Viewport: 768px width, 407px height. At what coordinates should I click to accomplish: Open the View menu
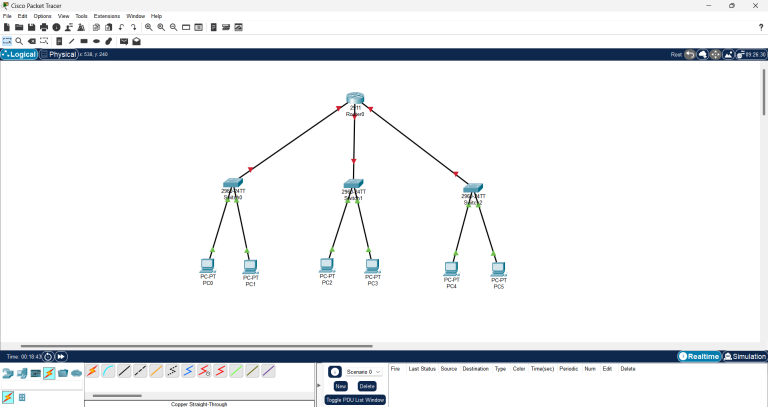(x=64, y=16)
